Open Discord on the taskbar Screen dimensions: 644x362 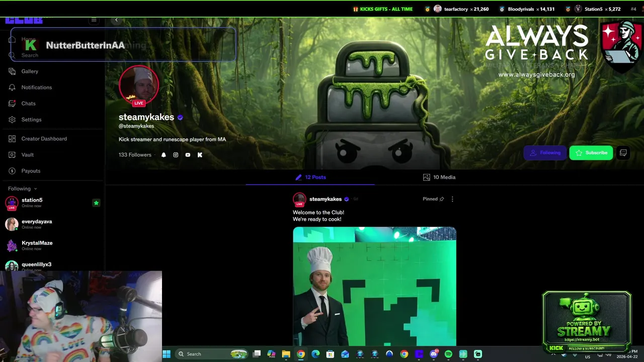pos(434,354)
